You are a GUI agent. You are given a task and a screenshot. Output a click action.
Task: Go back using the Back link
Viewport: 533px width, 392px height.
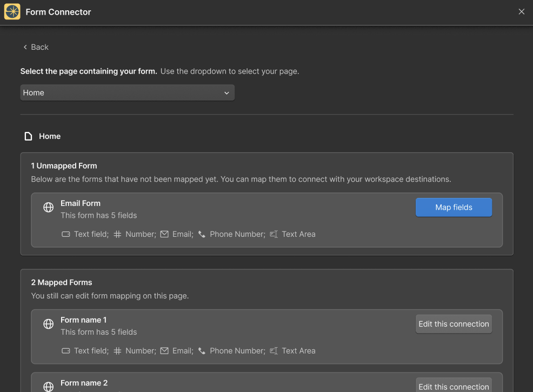tap(36, 47)
